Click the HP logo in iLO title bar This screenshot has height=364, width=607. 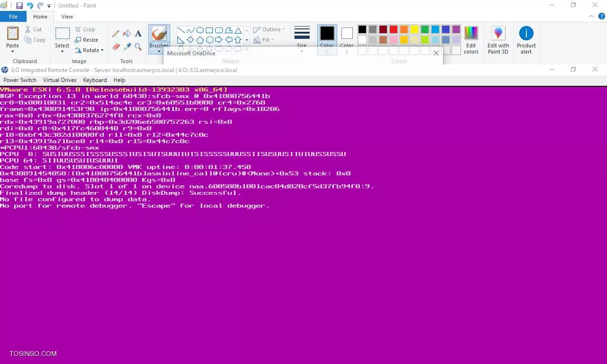5,70
